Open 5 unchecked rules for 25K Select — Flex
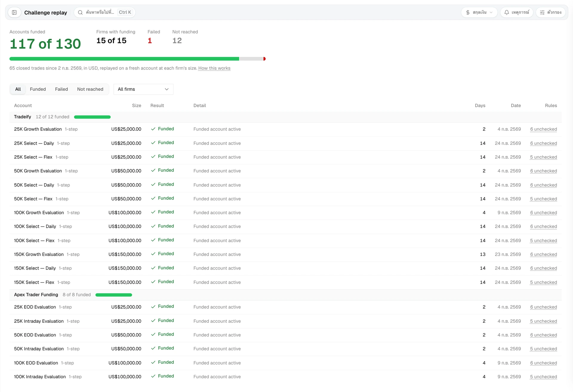This screenshot has height=392, width=573. 543,157
